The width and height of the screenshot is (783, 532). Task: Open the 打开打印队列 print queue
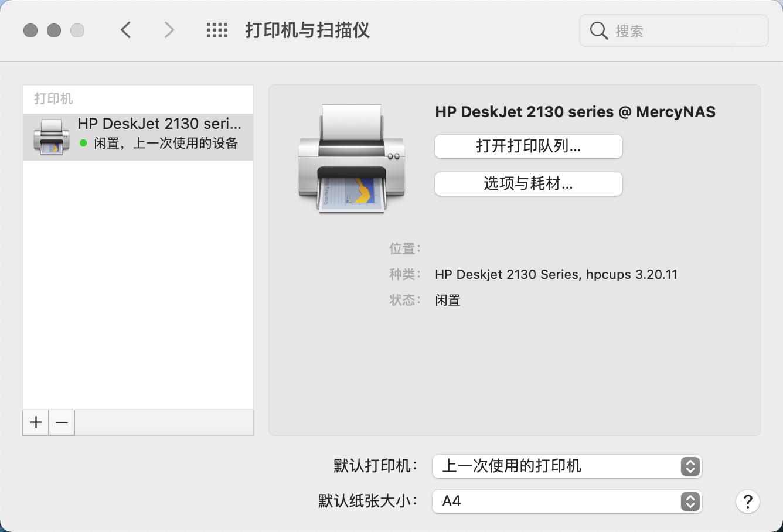tap(527, 146)
